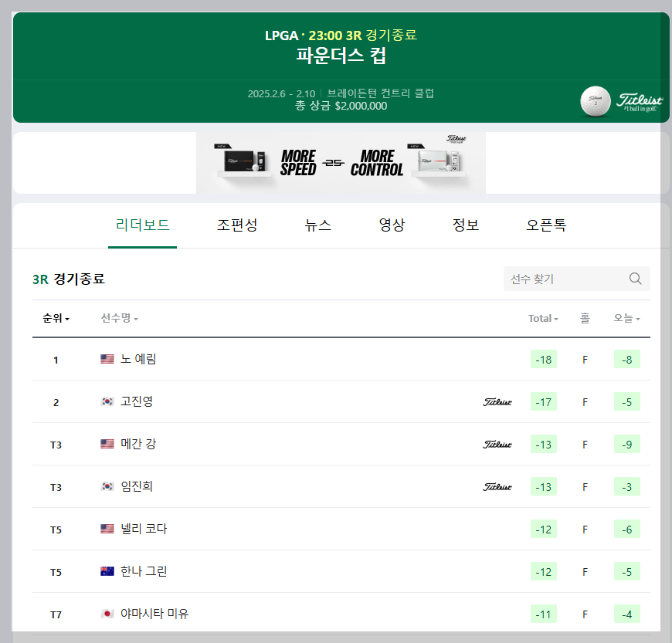The width and height of the screenshot is (672, 643).
Task: Click the 파운더스 컵 tournament title
Action: (341, 56)
